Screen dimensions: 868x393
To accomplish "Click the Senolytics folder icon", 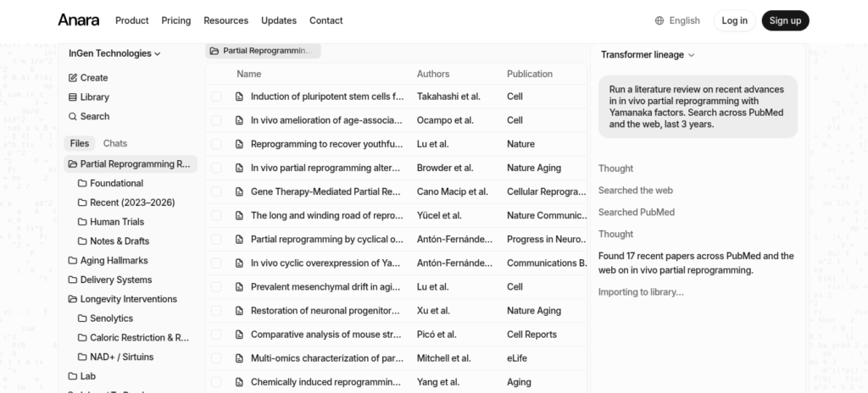I will coord(82,318).
